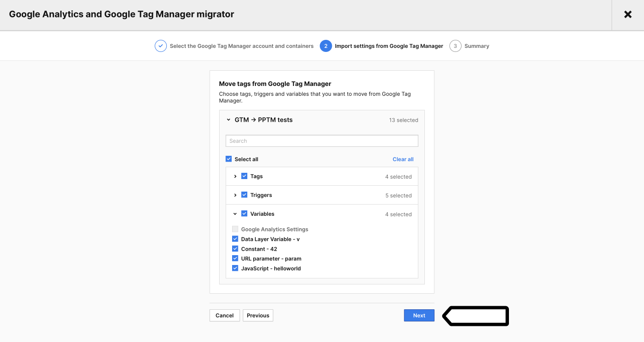
Task: Click the completed step one checkmark icon
Action: [161, 46]
